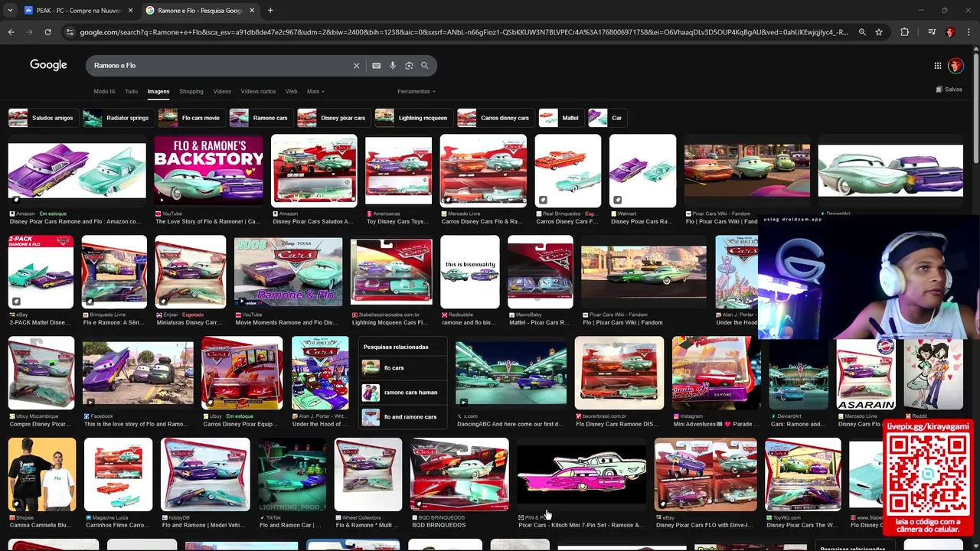Open the 'Flo & Ramone * Multi' Wheel Collectors link
The height and width of the screenshot is (551, 980).
[x=367, y=525]
